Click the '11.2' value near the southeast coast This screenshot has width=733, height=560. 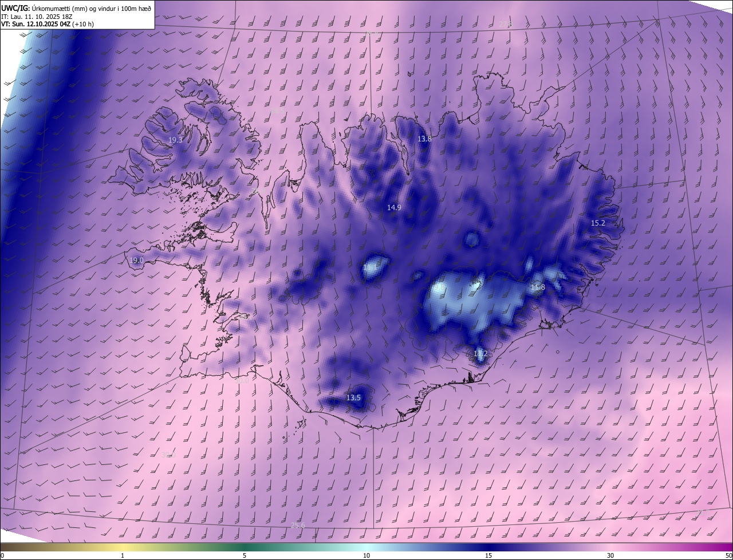pos(480,353)
